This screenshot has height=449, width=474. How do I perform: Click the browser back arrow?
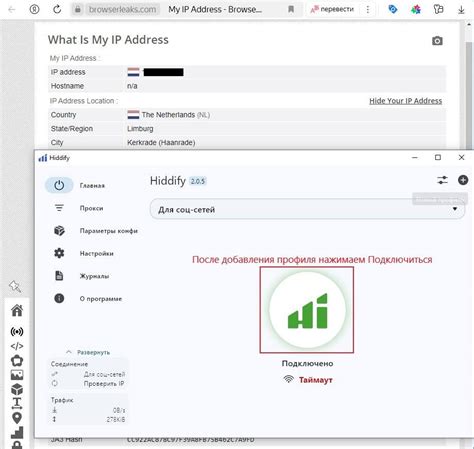12,9
